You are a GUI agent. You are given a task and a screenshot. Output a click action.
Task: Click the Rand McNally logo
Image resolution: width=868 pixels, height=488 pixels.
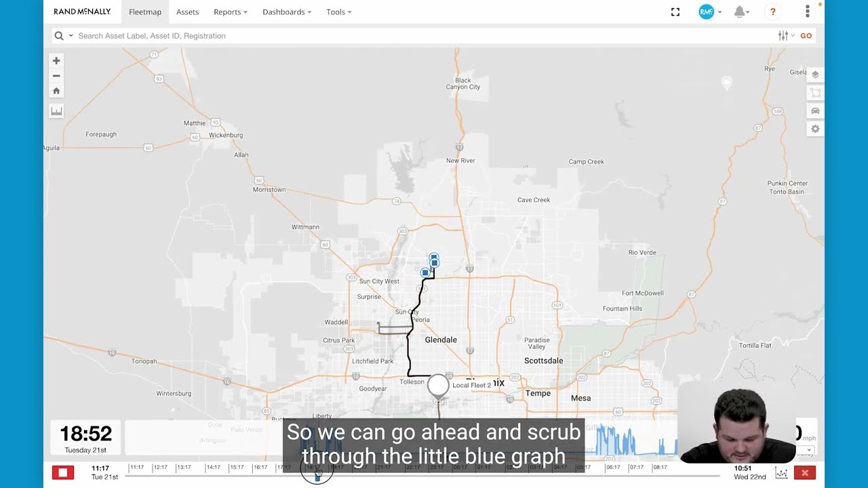click(x=82, y=12)
